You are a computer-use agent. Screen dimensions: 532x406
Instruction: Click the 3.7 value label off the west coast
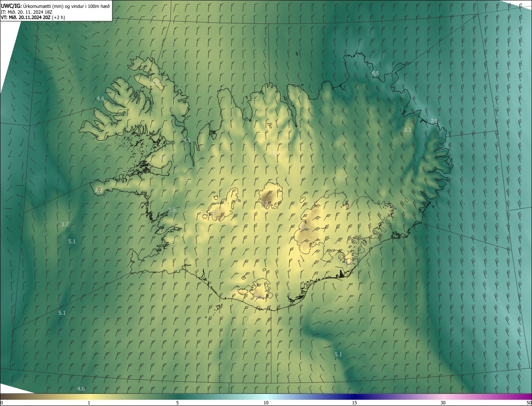point(65,225)
